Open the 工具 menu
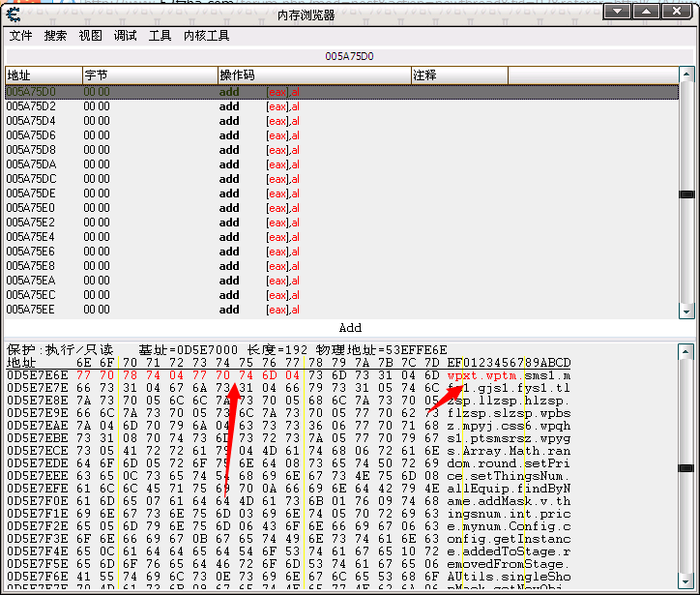Screen dimensions: 700x595 160,36
